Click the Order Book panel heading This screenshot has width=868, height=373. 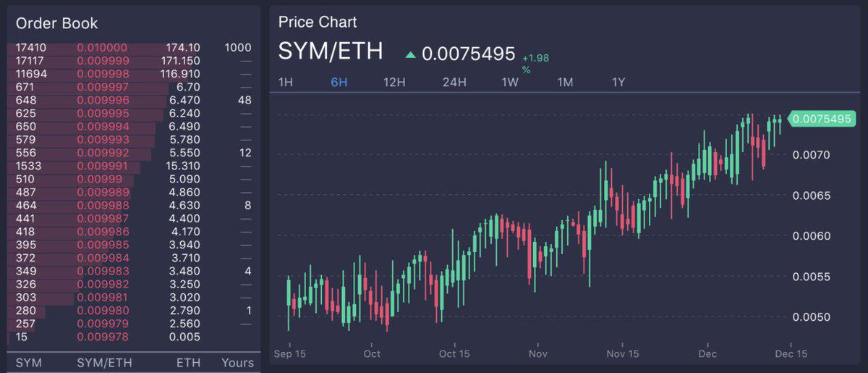56,24
